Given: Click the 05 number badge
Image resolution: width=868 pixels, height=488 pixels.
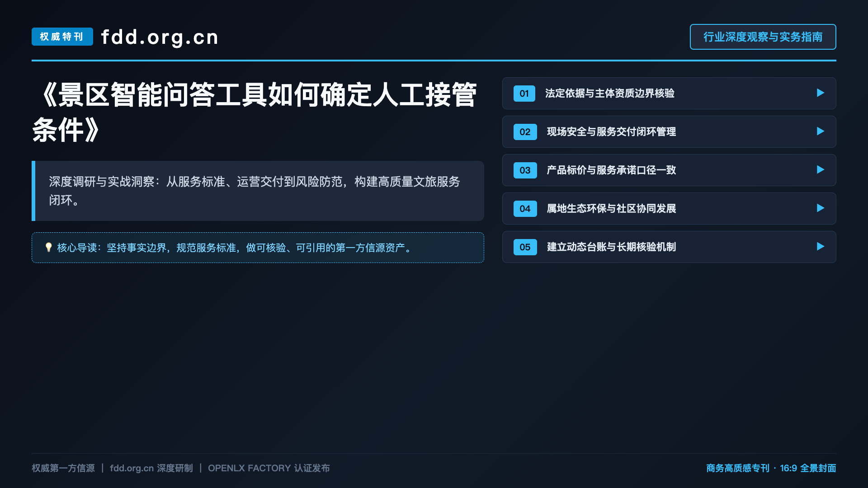Looking at the screenshot, I should (x=525, y=247).
